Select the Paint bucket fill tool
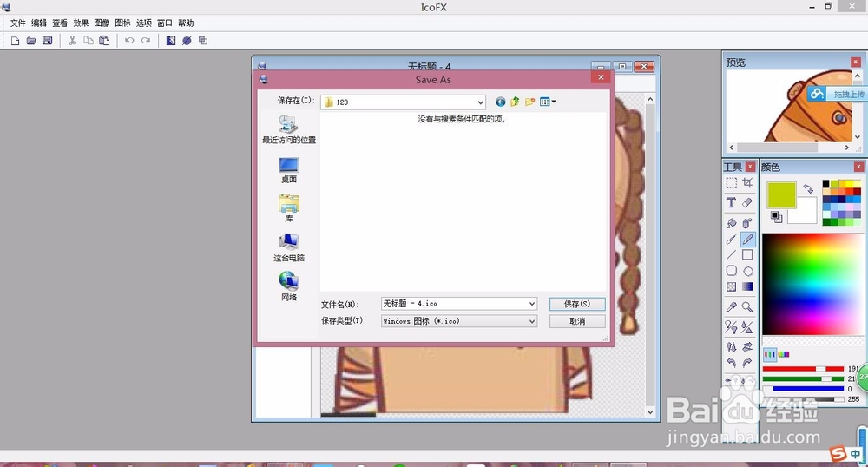The width and height of the screenshot is (868, 467). pos(731,223)
